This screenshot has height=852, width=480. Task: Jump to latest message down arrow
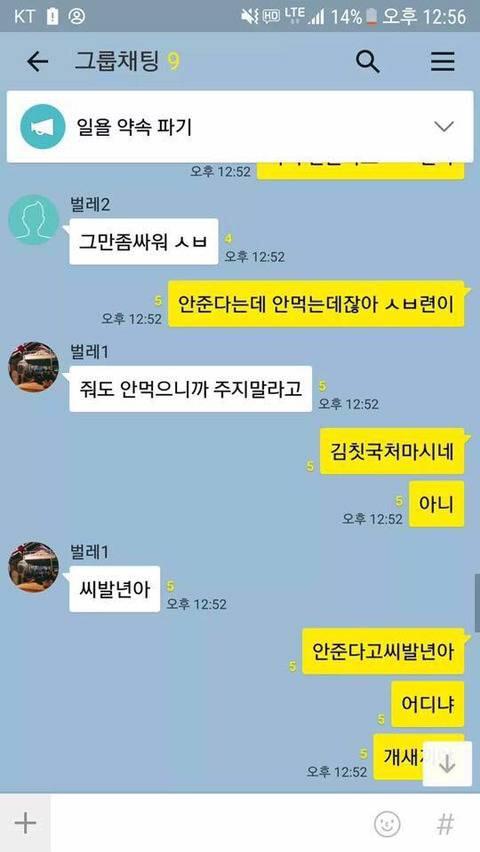click(447, 765)
